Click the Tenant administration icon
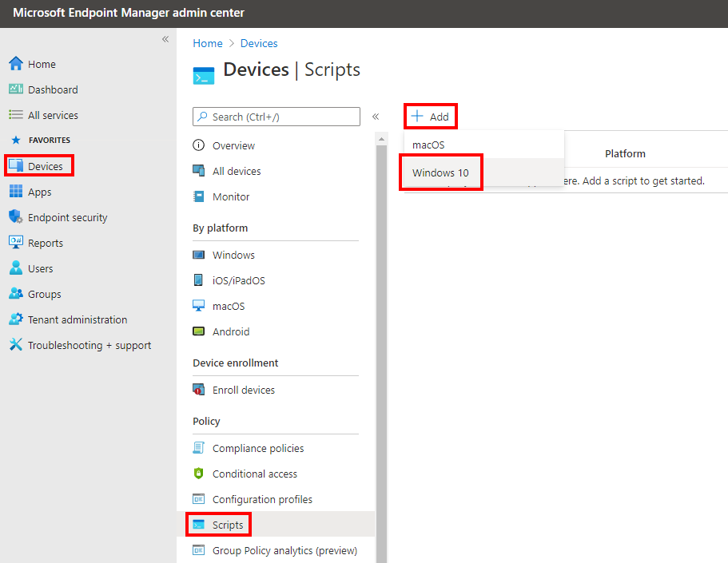The width and height of the screenshot is (728, 563). coord(16,319)
